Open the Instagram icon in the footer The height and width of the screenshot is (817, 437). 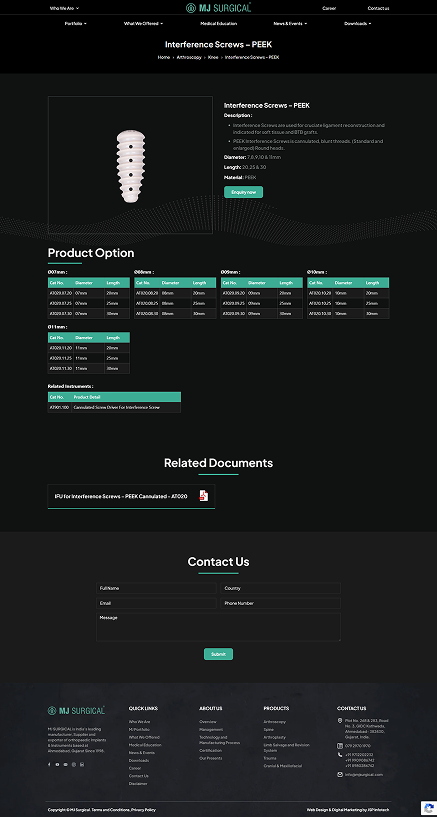(73, 764)
